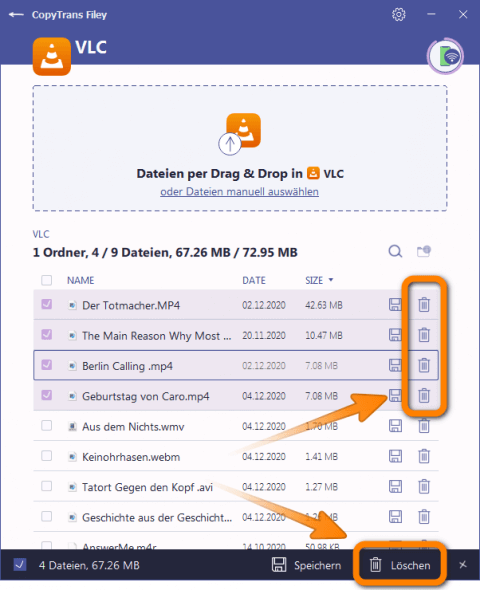
Task: Toggle the select-all checkbox beside NAME
Action: (47, 280)
